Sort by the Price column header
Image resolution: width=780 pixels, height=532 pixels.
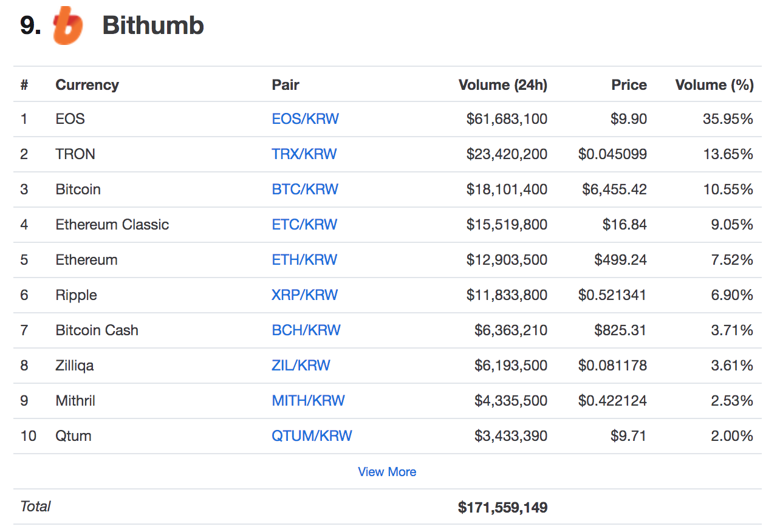(629, 85)
